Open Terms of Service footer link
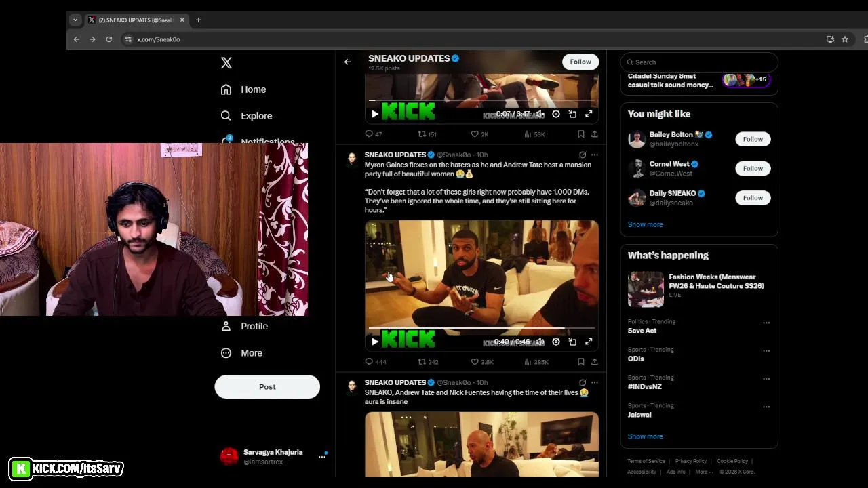Screen dimensions: 868x488 pos(646,461)
